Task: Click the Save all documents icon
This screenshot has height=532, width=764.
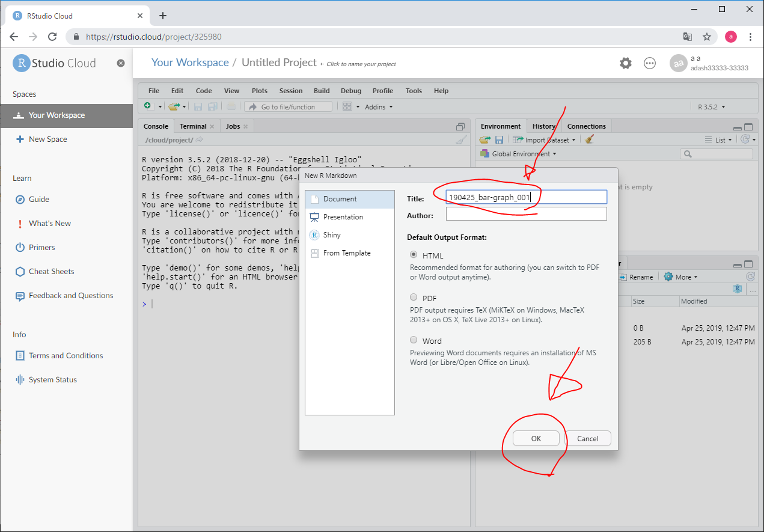Action: click(x=213, y=106)
